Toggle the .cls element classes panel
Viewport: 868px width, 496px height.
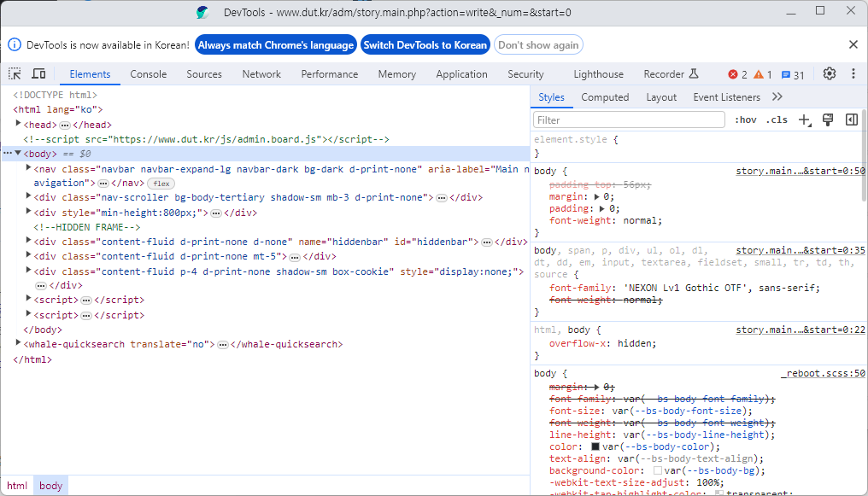777,120
